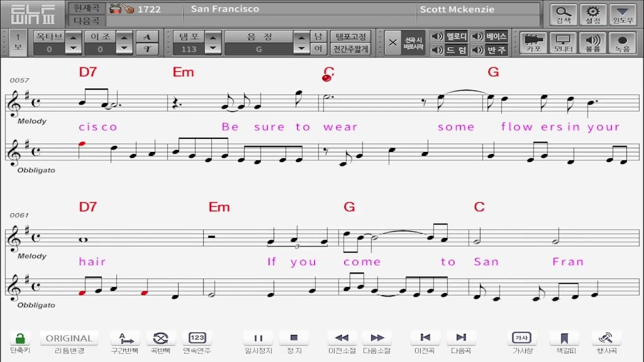The height and width of the screenshot is (362, 644).
Task: Toggle the accompaniment (반주) track sound
Action: pos(490,50)
